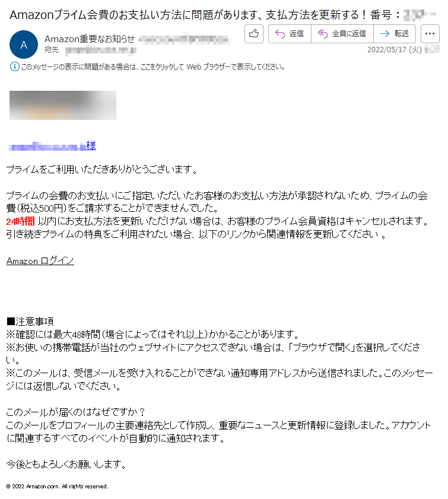
Task: Click the 転送 forward button label
Action: 402,33
